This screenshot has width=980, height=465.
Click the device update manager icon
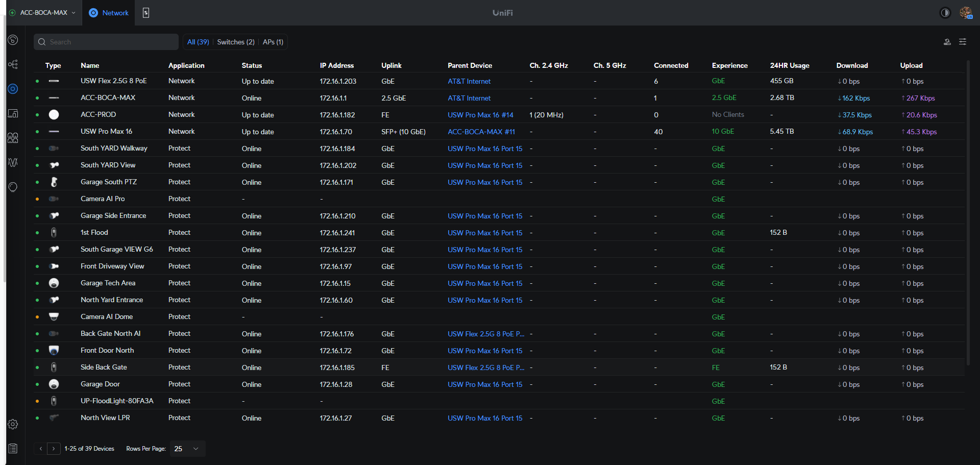(x=947, y=42)
